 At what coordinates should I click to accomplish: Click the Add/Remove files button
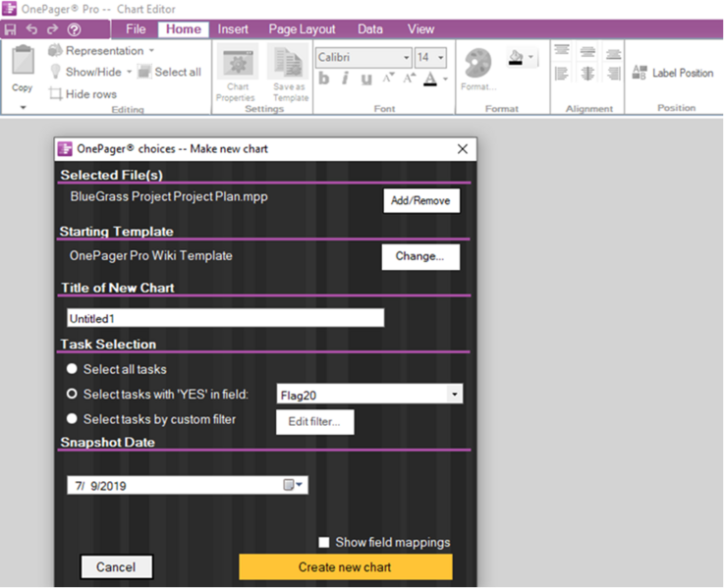(421, 201)
